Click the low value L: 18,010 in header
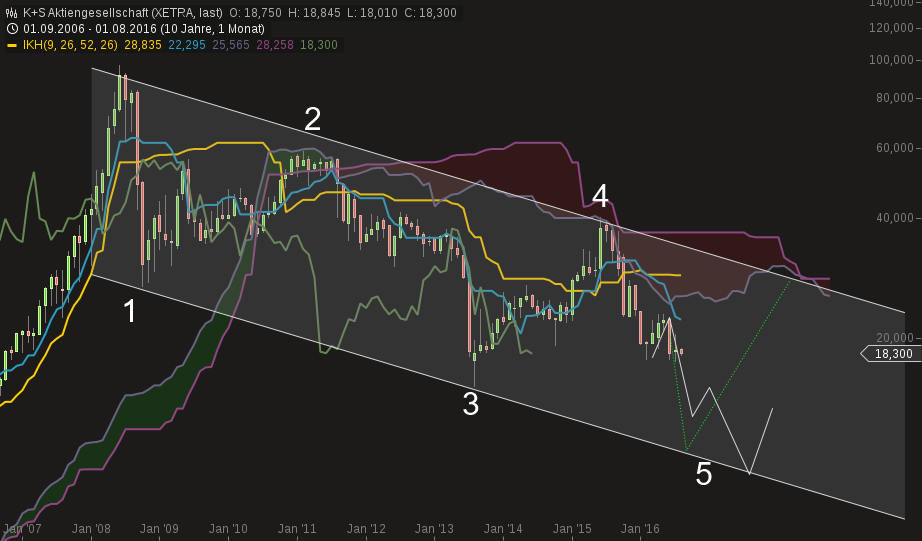922x541 pixels. 373,12
